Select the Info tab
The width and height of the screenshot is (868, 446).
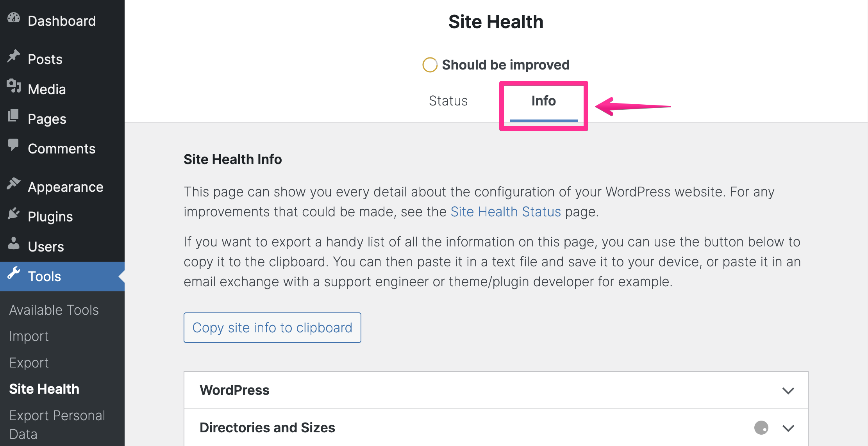click(x=543, y=101)
